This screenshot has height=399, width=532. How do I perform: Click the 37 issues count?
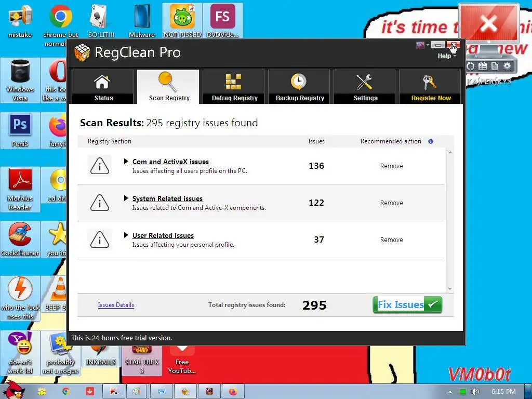click(319, 240)
